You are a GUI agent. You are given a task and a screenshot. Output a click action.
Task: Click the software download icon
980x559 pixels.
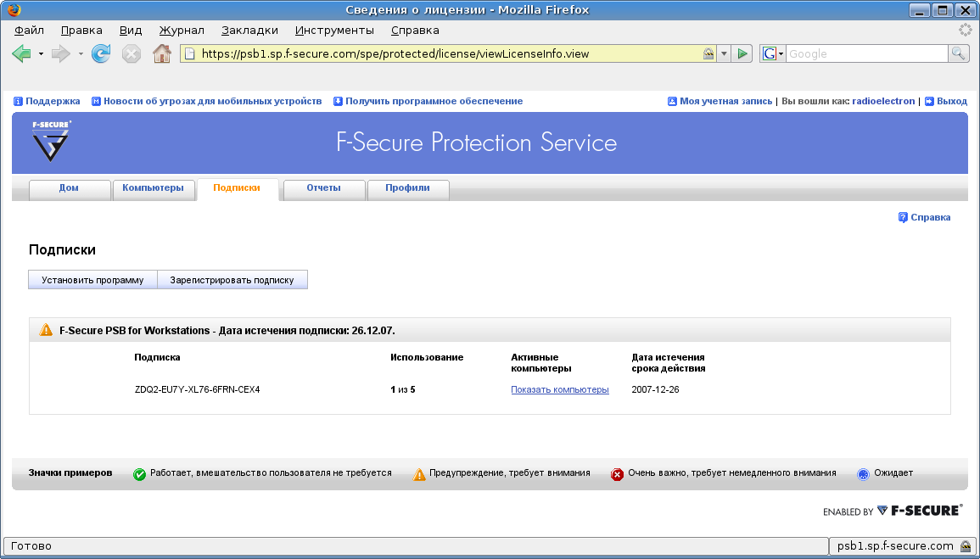(x=339, y=101)
